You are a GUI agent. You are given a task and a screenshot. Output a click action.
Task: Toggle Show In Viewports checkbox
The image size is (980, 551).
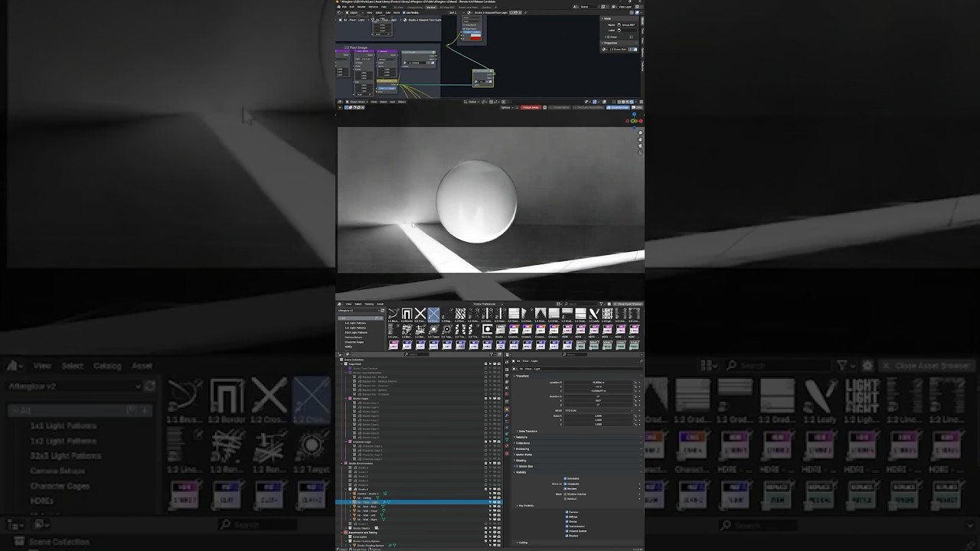tap(566, 484)
